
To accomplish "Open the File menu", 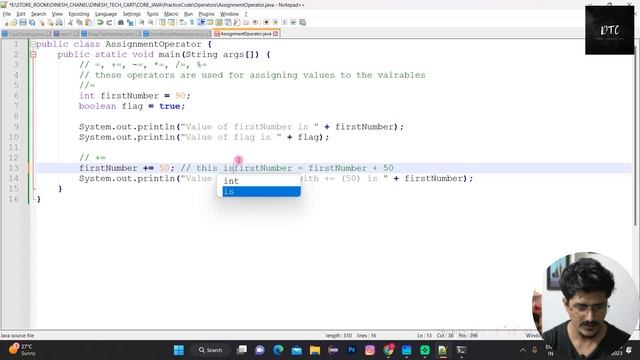I will coord(7,14).
